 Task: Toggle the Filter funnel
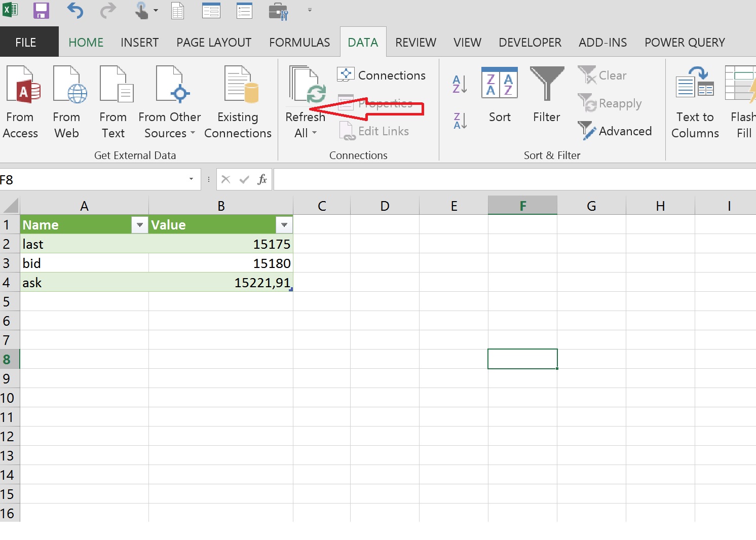pos(547,95)
